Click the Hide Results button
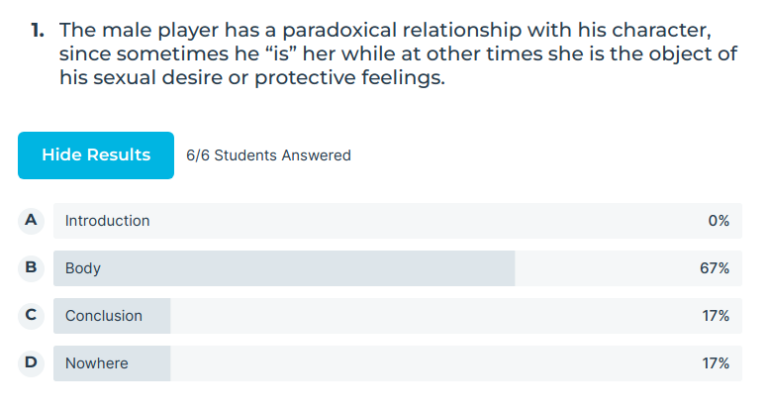768x409 pixels. 96,155
